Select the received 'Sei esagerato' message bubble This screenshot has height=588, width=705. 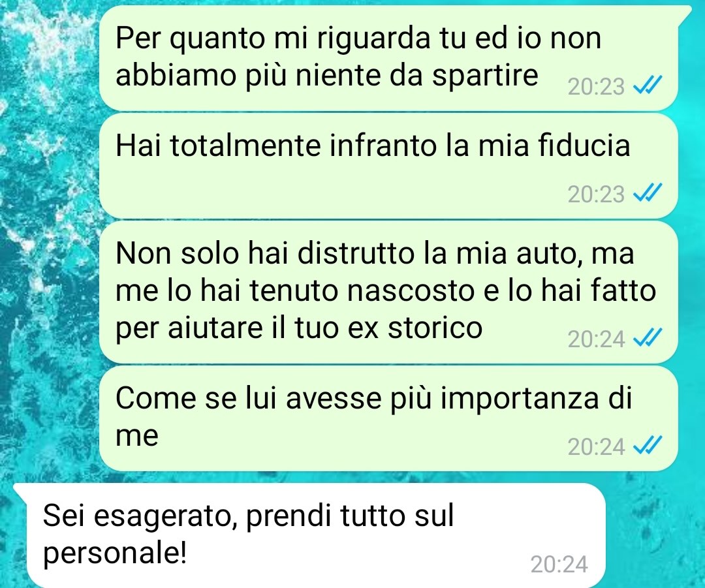pyautogui.click(x=316, y=535)
